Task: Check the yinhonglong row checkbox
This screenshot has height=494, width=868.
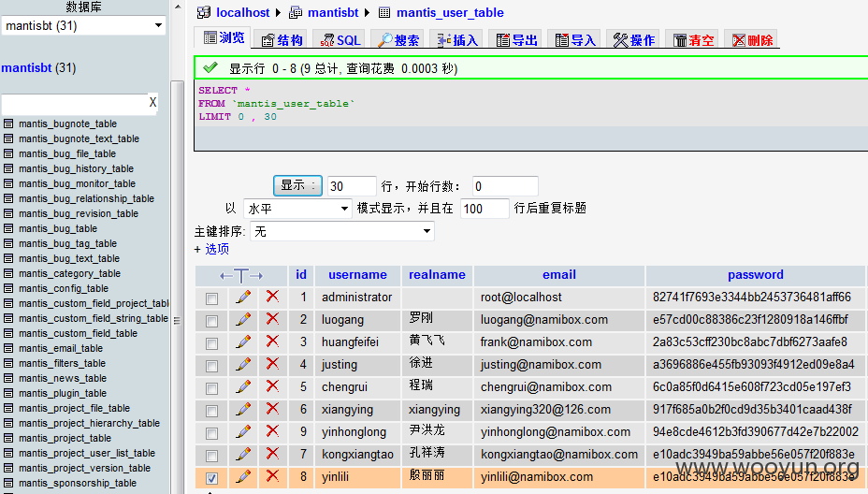Action: (211, 433)
